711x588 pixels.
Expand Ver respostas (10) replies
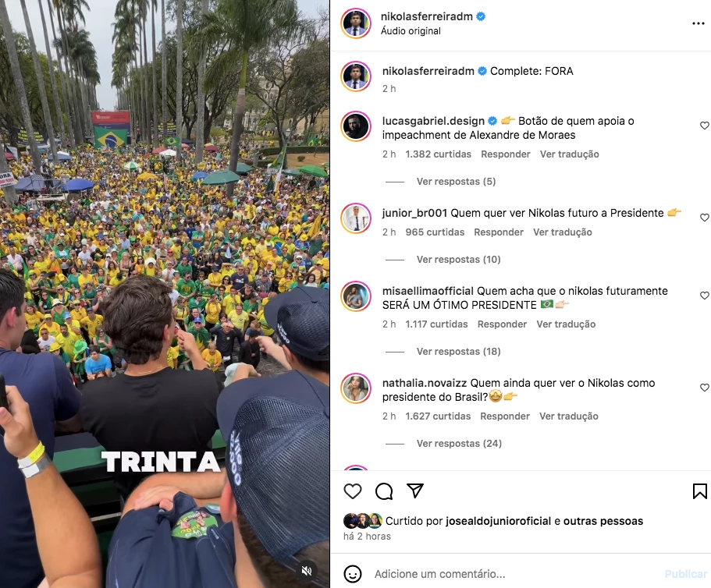(458, 259)
